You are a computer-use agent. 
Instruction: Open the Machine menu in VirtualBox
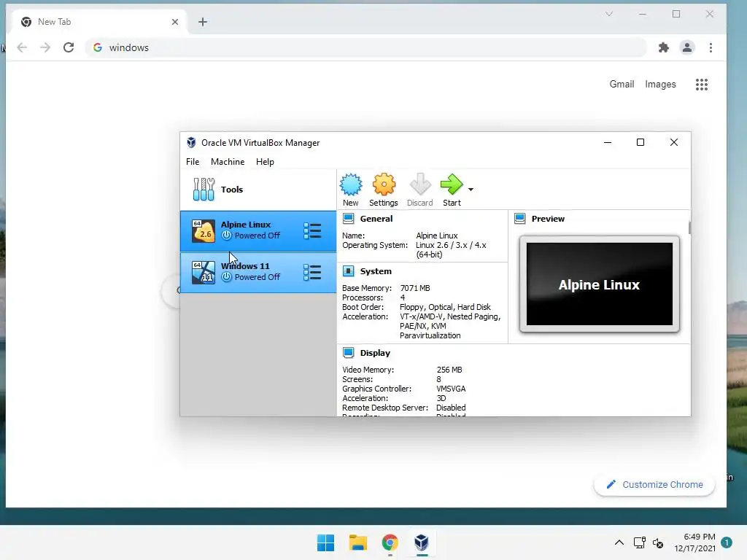pyautogui.click(x=228, y=162)
